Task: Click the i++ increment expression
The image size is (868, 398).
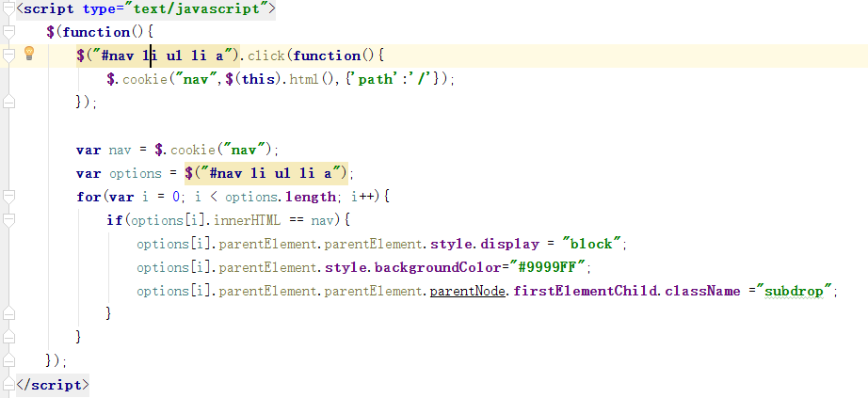Action: coord(364,197)
